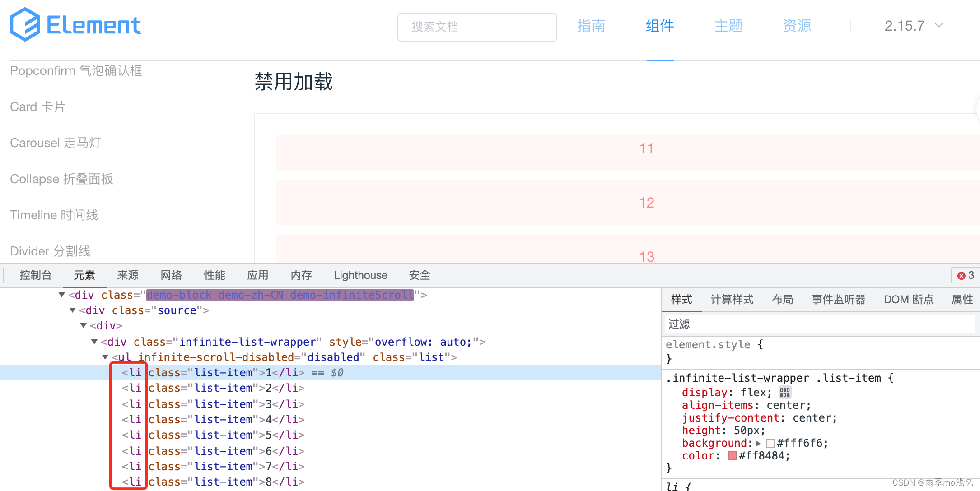Click the red error count badge

coord(966,275)
